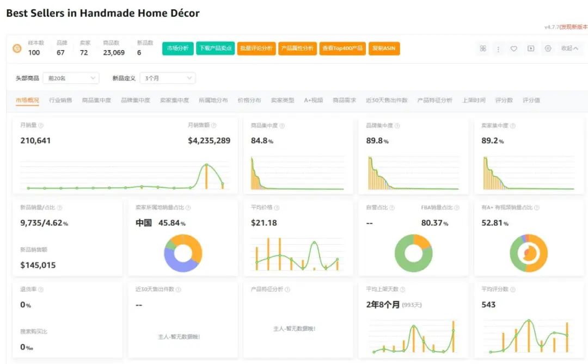Screen dimensions: 588x364
Task: Open the 近30天售出件数 tab
Action: (387, 101)
